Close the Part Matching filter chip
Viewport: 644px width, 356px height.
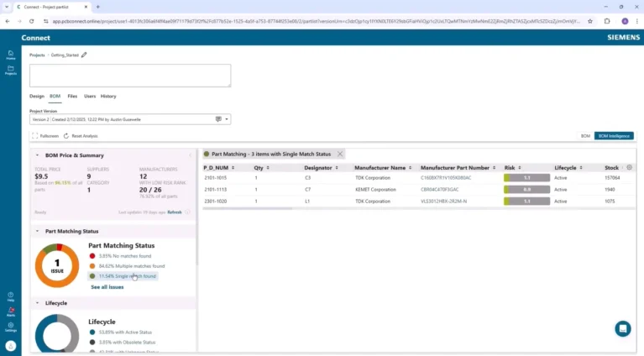coord(340,154)
